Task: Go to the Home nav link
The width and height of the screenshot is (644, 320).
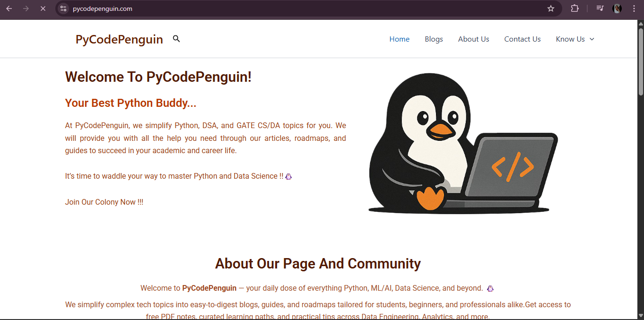Action: click(x=400, y=39)
